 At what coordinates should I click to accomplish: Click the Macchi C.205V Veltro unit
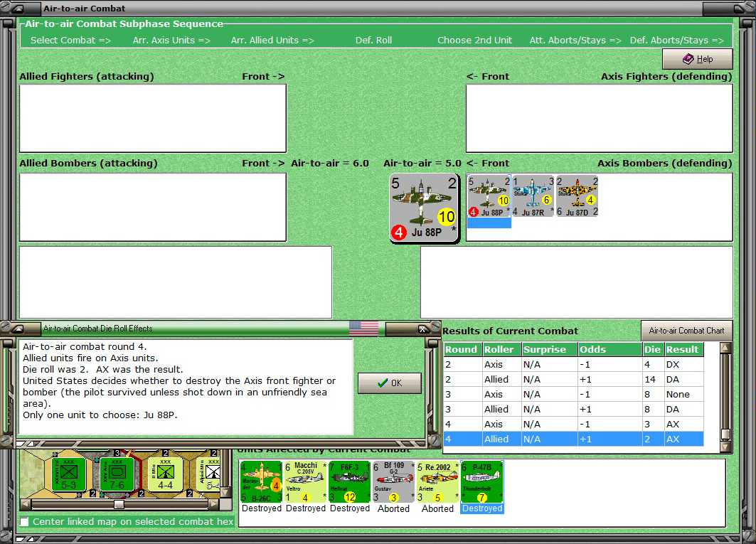[x=306, y=482]
